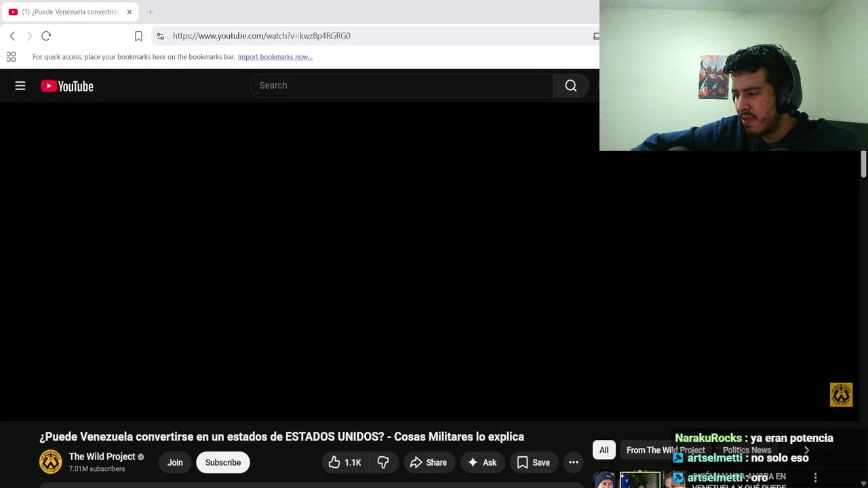Open Import bookmarks now link
This screenshot has width=868, height=488.
275,57
